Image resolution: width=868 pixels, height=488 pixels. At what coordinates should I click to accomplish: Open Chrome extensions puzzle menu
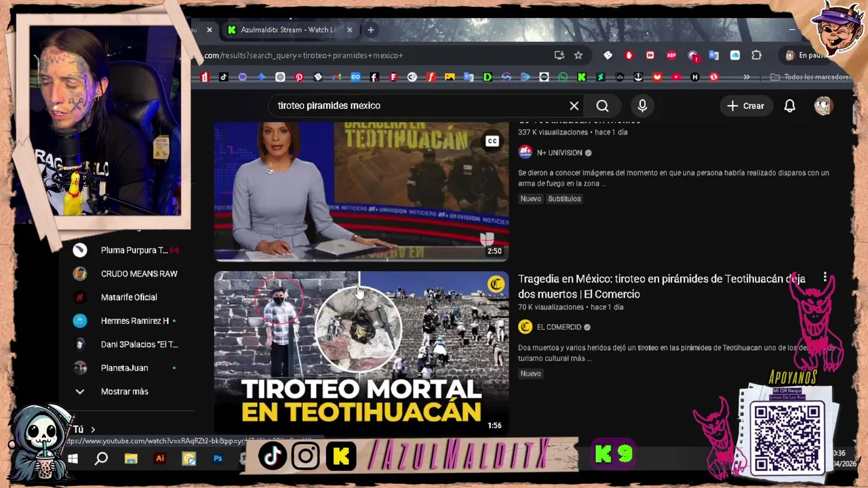point(756,56)
